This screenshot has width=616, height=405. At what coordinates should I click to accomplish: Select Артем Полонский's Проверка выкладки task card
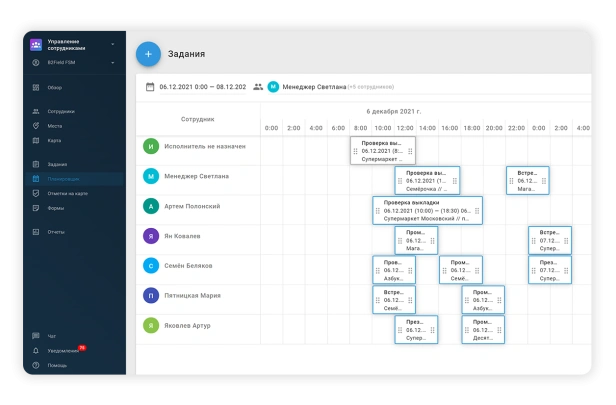tap(427, 211)
